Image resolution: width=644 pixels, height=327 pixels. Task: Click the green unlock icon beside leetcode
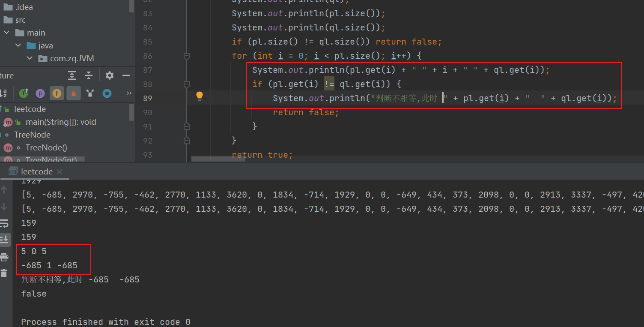tap(6, 109)
